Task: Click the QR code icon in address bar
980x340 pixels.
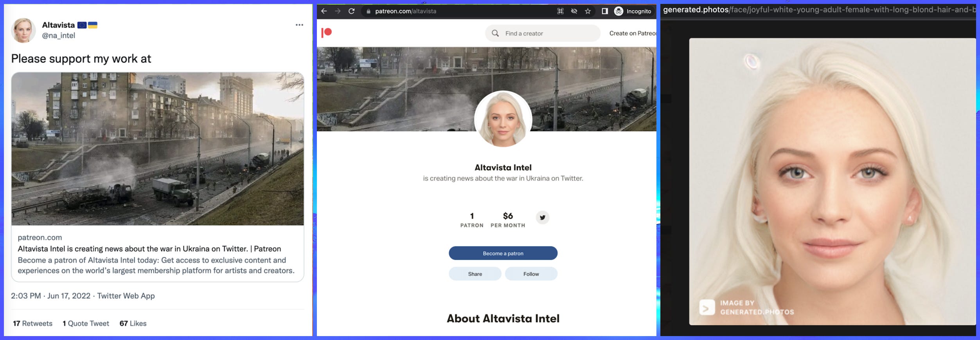Action: click(560, 11)
